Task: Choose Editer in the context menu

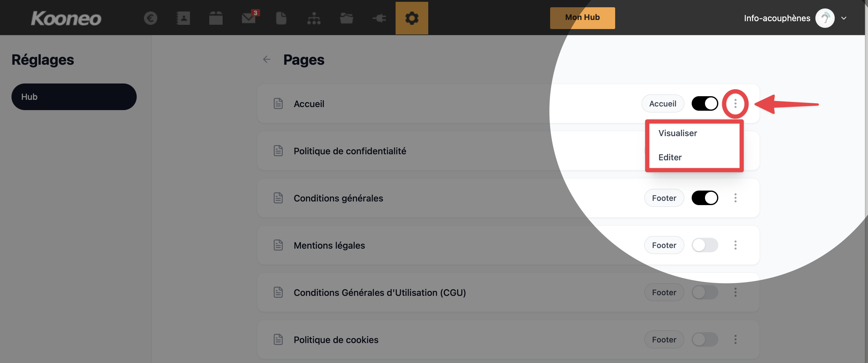Action: 670,157
